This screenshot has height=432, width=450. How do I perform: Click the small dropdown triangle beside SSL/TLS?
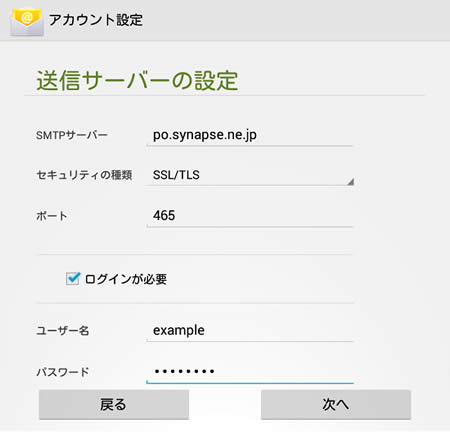pyautogui.click(x=350, y=182)
